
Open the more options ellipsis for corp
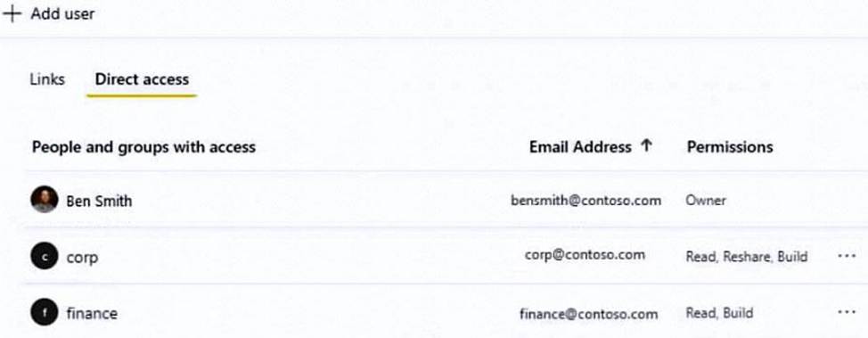(x=847, y=256)
